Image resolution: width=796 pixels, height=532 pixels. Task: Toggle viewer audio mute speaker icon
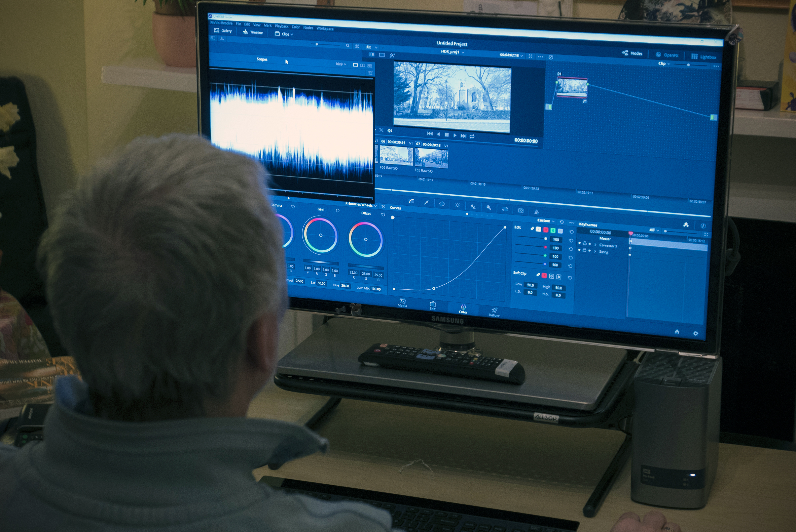click(x=390, y=130)
